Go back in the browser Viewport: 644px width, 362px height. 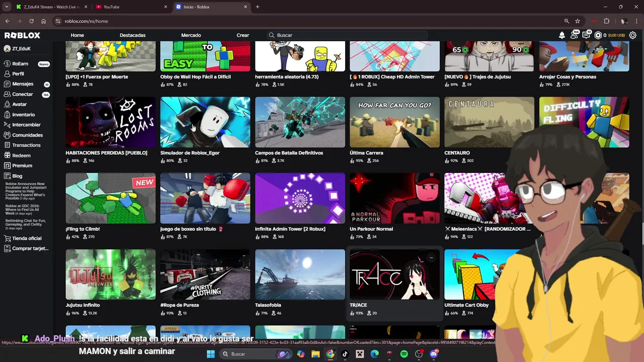coord(7,21)
